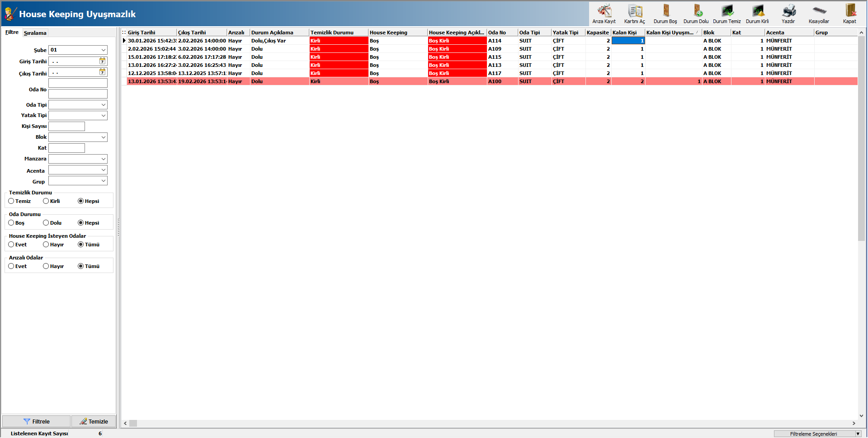Choose Dolu under Oda Durumu
The height and width of the screenshot is (438, 868).
pyautogui.click(x=46, y=223)
